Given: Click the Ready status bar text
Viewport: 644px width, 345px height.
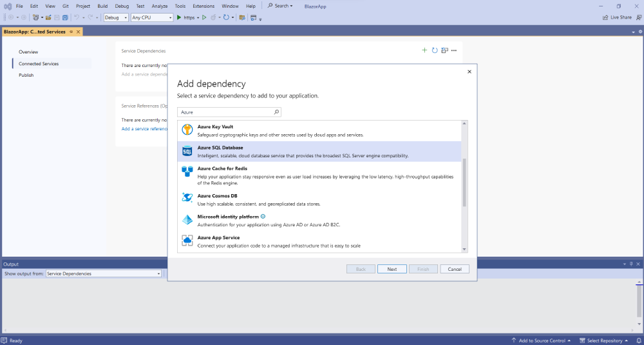Looking at the screenshot, I should [x=16, y=340].
